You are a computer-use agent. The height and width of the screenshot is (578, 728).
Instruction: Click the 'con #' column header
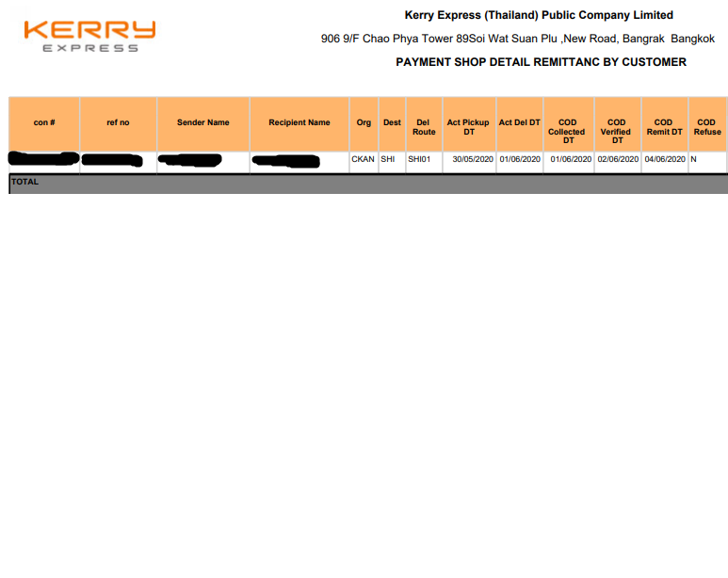click(x=44, y=123)
